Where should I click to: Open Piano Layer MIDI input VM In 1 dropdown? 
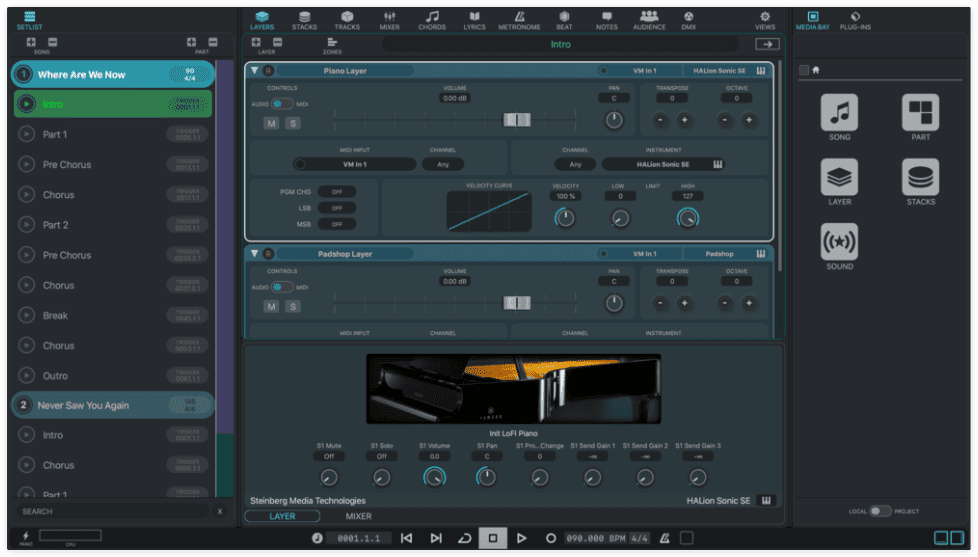354,164
